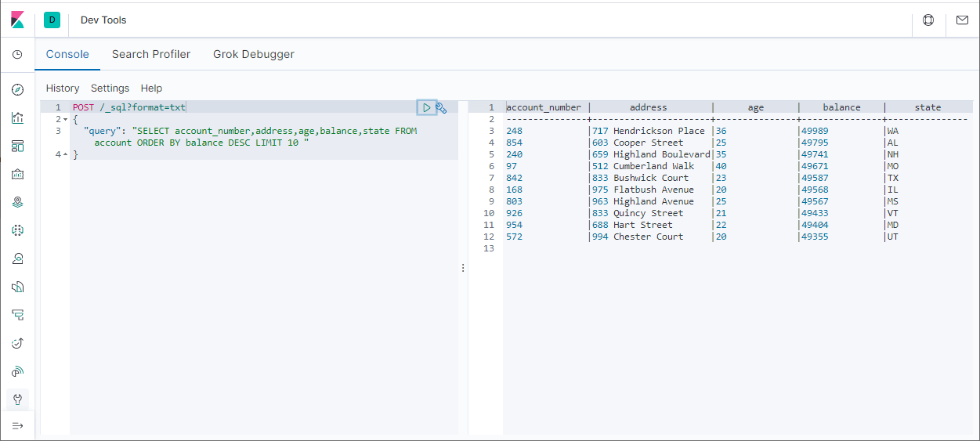Open Machine Learning icon in sidebar

click(17, 230)
